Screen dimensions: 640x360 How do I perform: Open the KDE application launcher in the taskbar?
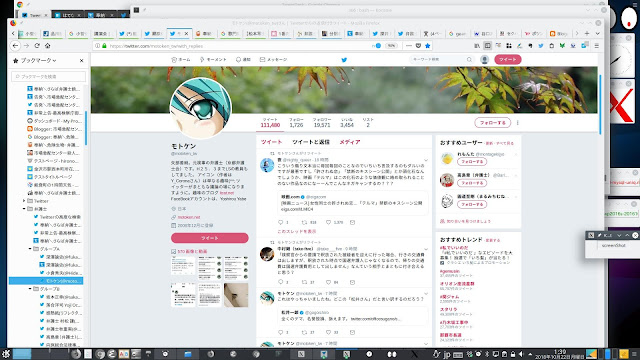[x=6, y=354]
